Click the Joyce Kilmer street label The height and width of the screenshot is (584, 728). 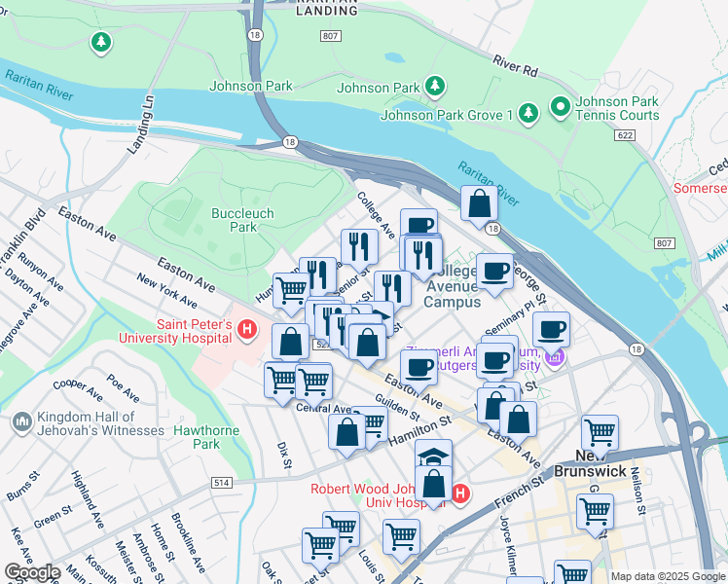[x=508, y=544]
